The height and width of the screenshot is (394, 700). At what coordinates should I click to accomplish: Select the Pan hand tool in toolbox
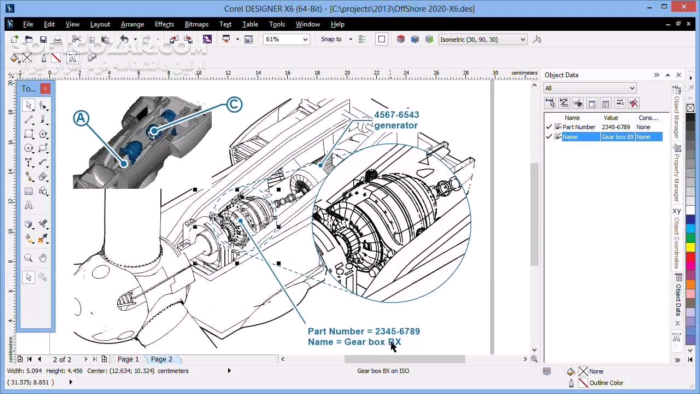point(43,258)
